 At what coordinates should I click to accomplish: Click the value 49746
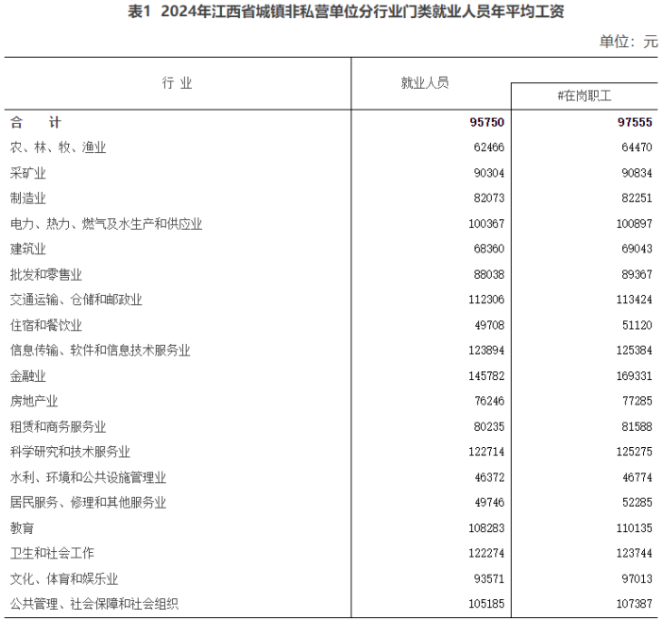(x=490, y=502)
